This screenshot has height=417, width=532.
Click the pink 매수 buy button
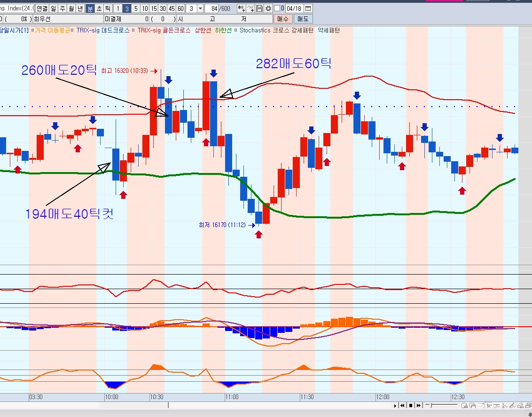283,19
